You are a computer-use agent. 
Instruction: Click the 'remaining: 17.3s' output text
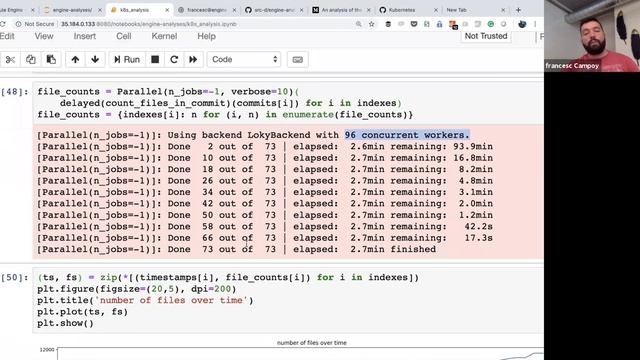[x=441, y=238]
